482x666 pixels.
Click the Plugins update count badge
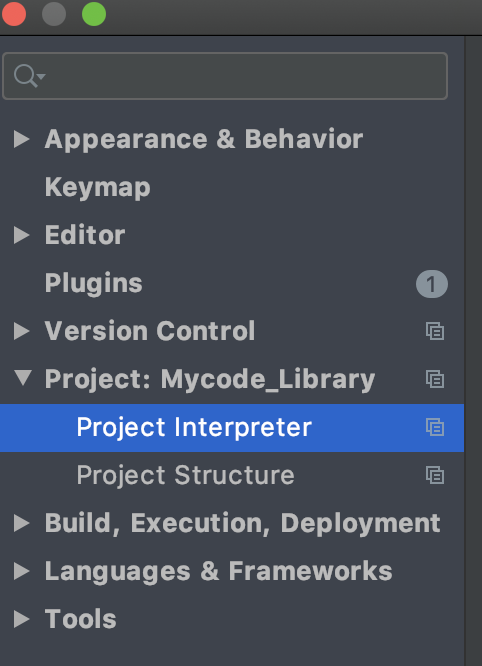pyautogui.click(x=431, y=284)
